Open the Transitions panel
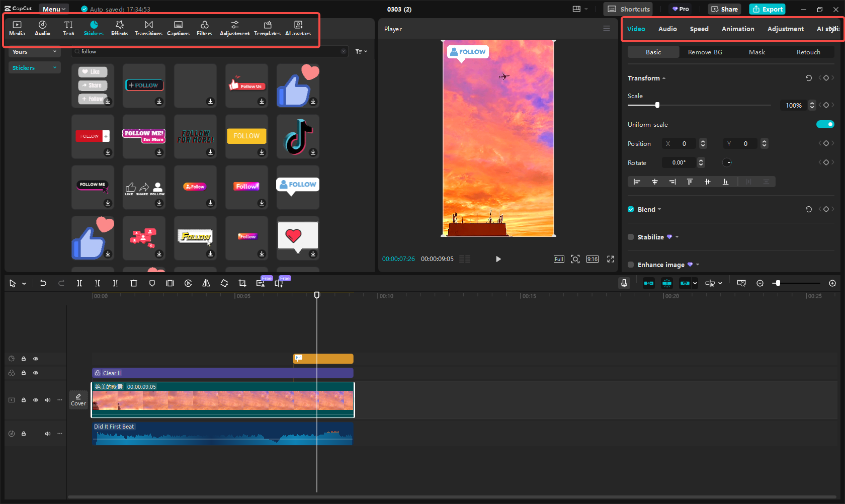This screenshot has height=504, width=845. click(148, 28)
